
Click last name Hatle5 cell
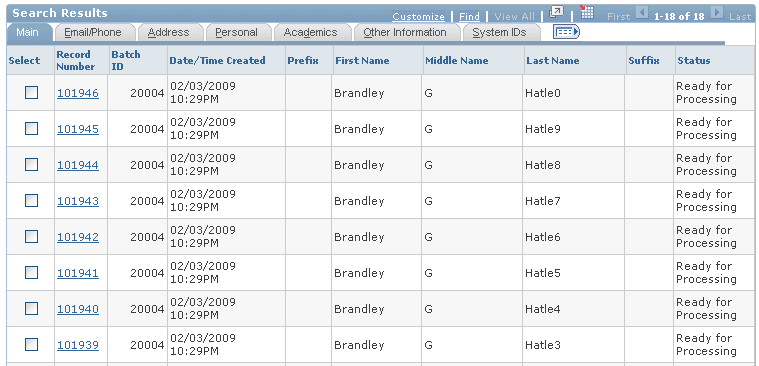[x=543, y=273]
